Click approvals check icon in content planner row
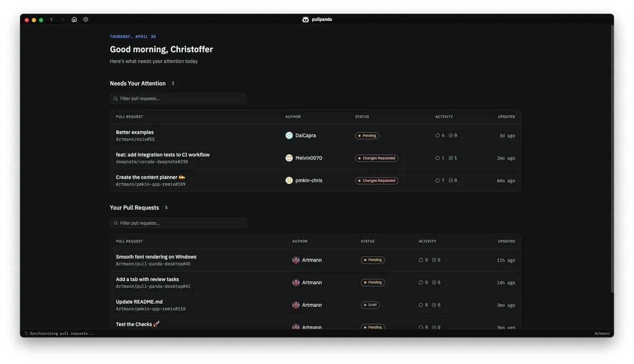 point(451,181)
